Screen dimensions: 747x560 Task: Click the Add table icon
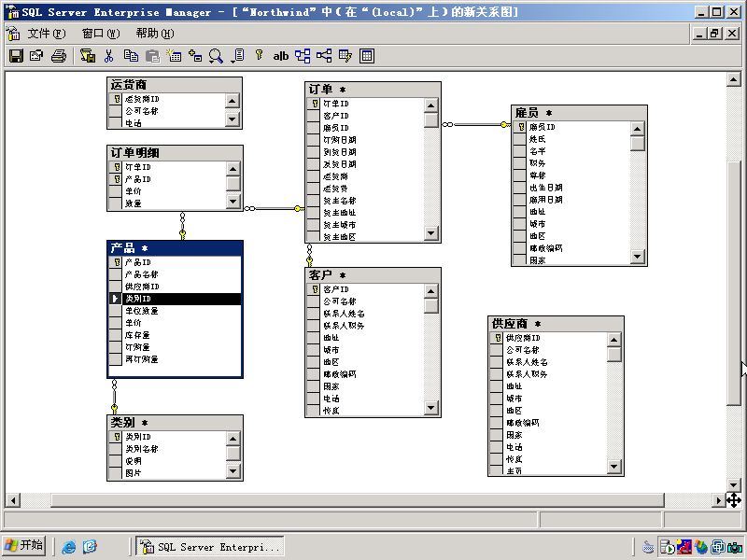pos(195,56)
